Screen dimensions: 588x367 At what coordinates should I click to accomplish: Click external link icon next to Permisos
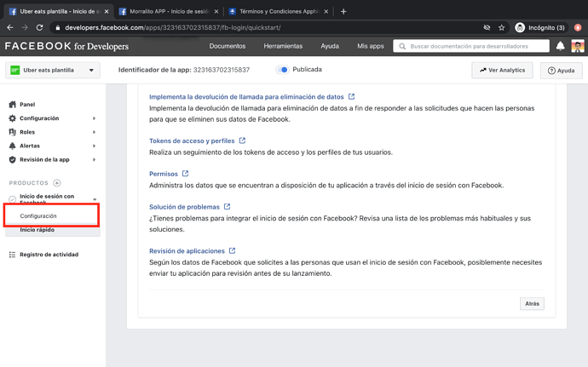click(x=185, y=174)
